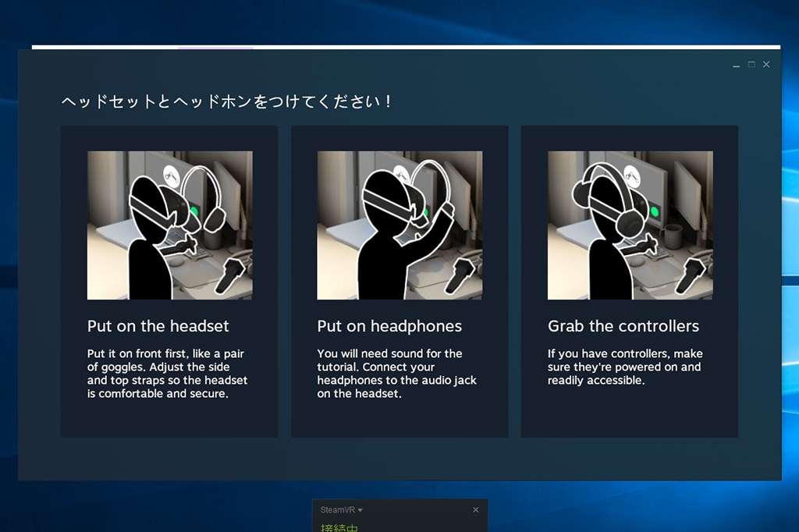Click the 'Grab the controllers' illustration
This screenshot has height=532, width=799.
(630, 225)
